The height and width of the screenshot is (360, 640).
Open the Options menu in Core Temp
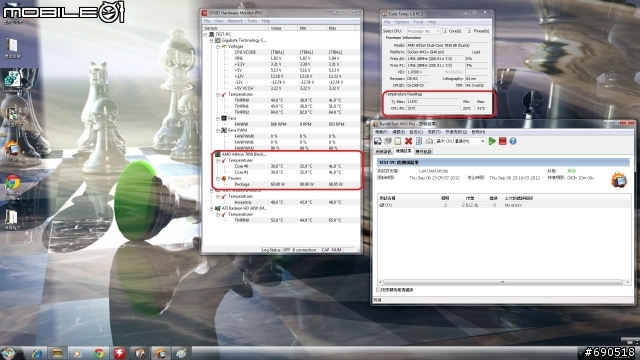(402, 22)
